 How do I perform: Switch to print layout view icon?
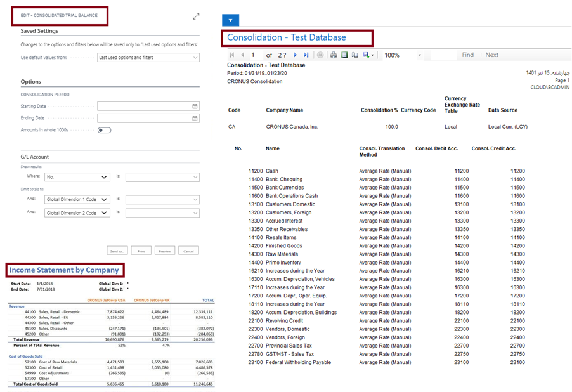344,55
